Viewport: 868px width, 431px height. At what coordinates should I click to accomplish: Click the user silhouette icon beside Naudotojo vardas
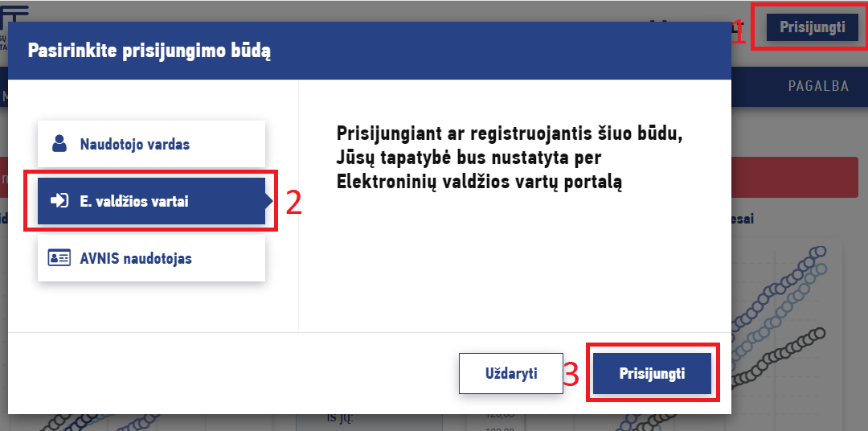coord(59,143)
